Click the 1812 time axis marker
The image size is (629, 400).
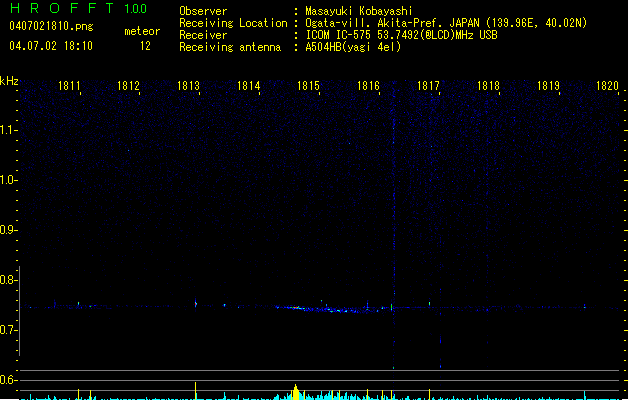(x=128, y=85)
